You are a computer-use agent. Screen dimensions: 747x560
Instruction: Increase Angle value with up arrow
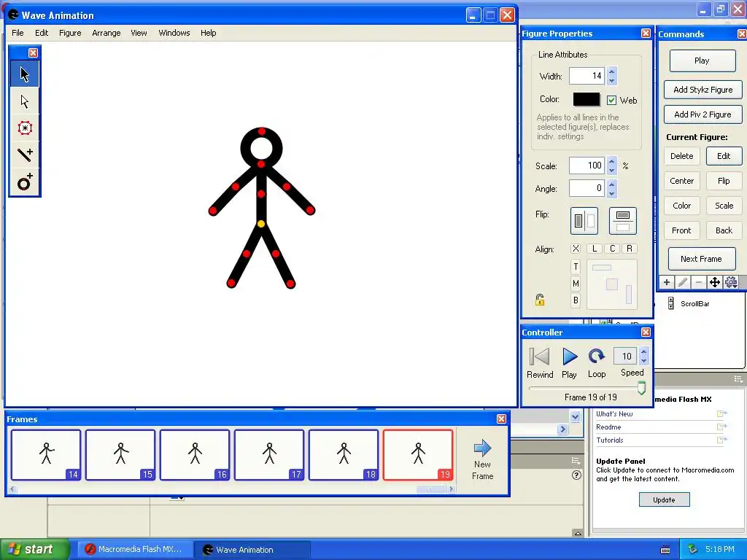click(612, 184)
